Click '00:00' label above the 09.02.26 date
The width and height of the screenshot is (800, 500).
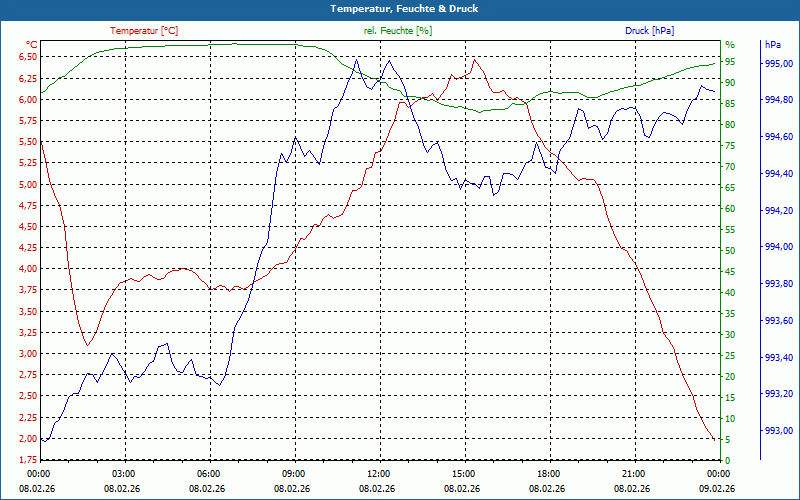click(x=718, y=473)
